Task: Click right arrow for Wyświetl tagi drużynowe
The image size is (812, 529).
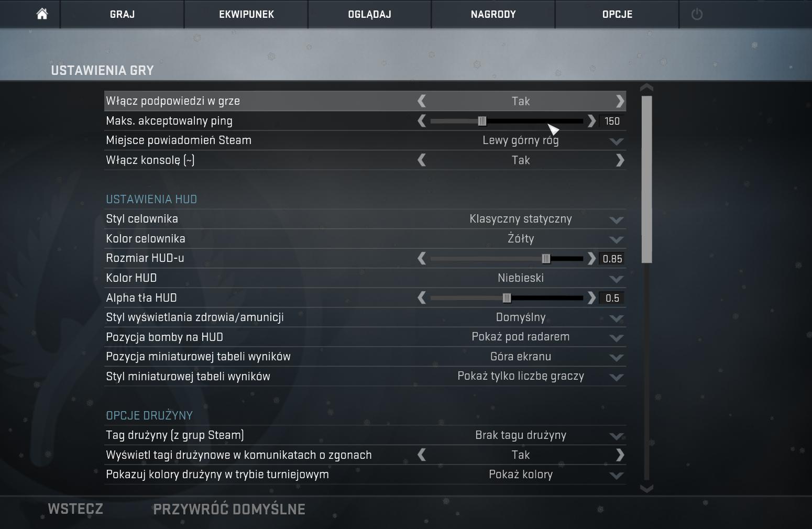Action: click(620, 455)
